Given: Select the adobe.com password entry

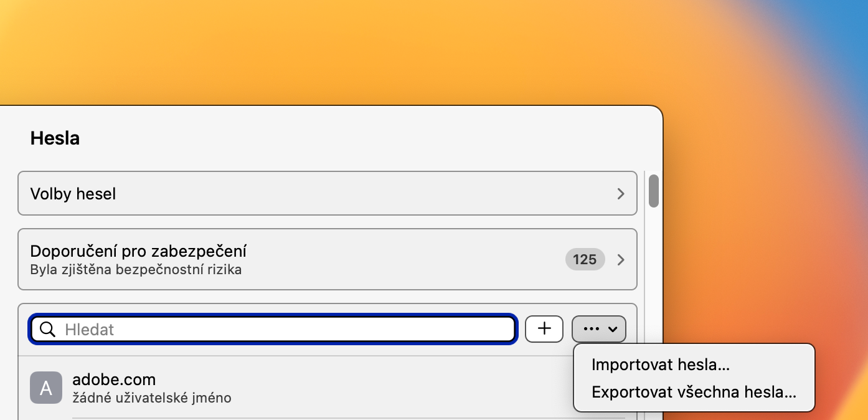Looking at the screenshot, I should (114, 379).
